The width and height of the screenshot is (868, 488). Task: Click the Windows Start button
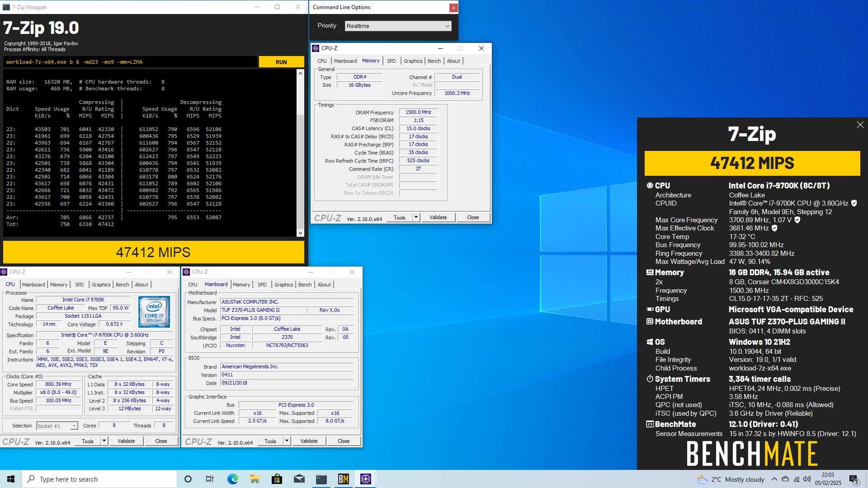11,479
